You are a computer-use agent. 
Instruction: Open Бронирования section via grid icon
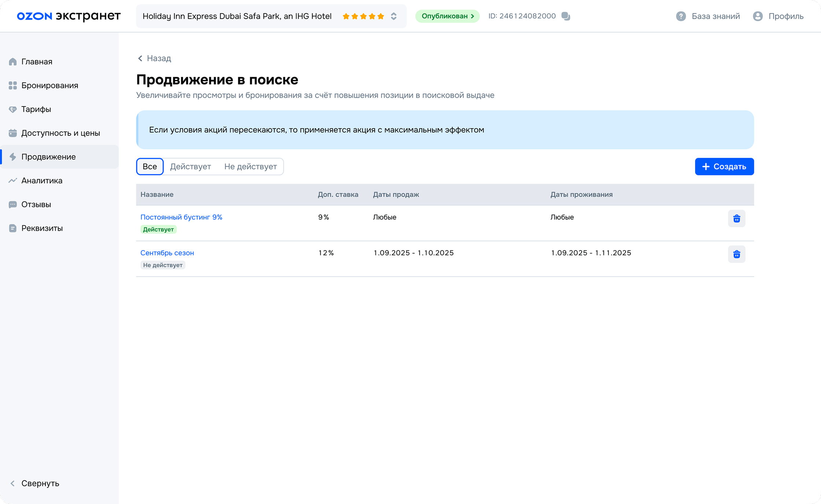(13, 85)
